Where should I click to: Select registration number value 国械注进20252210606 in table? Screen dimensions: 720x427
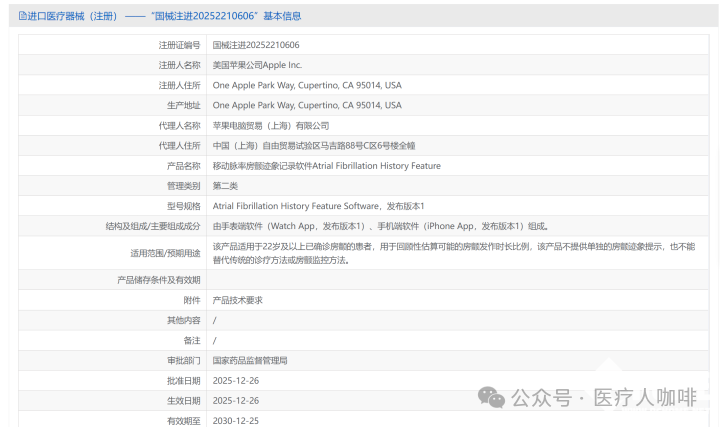pyautogui.click(x=256, y=45)
